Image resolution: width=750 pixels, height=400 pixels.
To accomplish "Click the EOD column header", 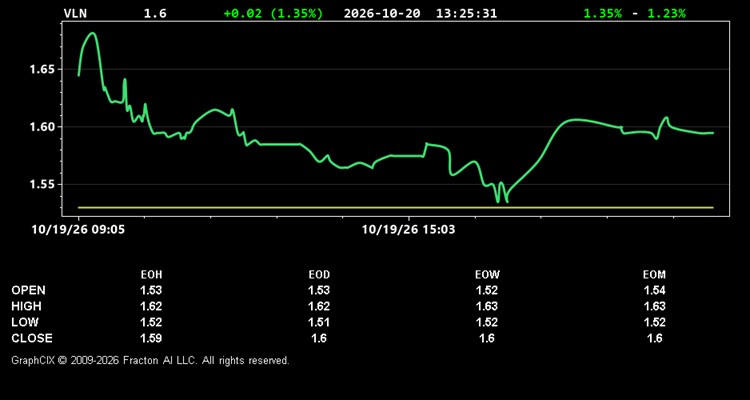I will pyautogui.click(x=319, y=275).
